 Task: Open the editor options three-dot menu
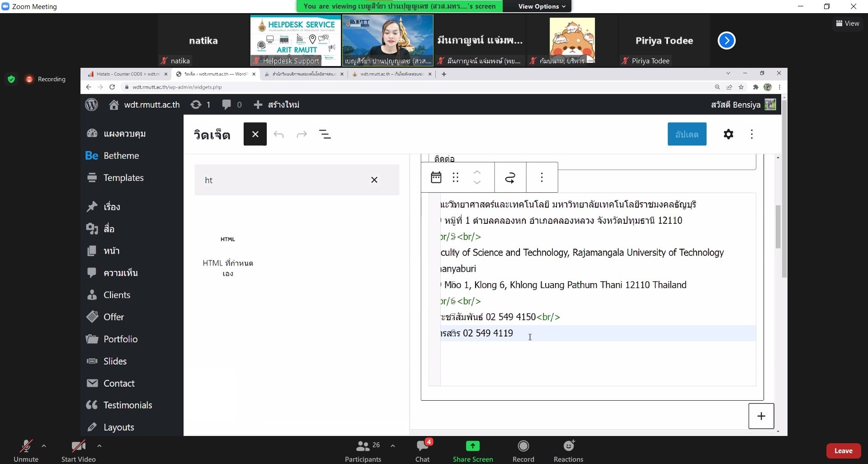click(x=752, y=134)
